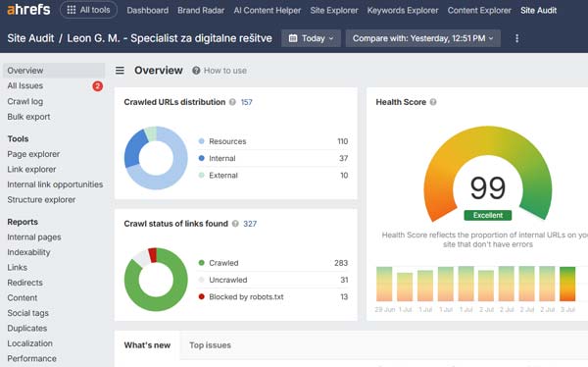This screenshot has width=588, height=367.
Task: Open the Links report
Action: [x=18, y=268]
